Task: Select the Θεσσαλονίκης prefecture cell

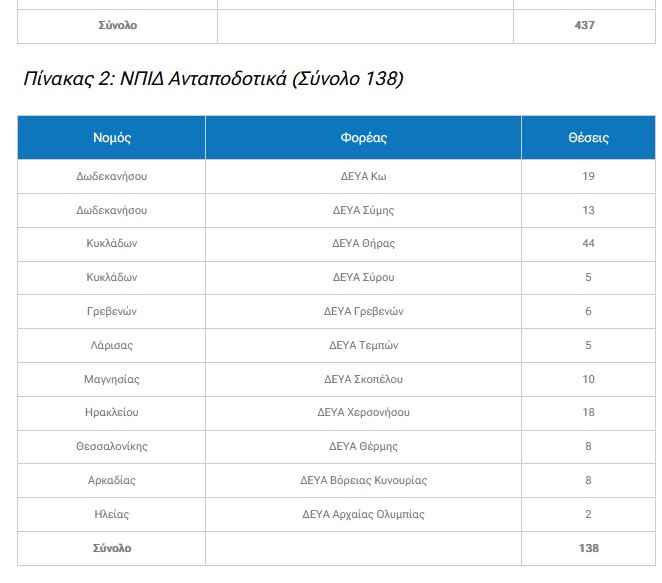Action: point(112,446)
